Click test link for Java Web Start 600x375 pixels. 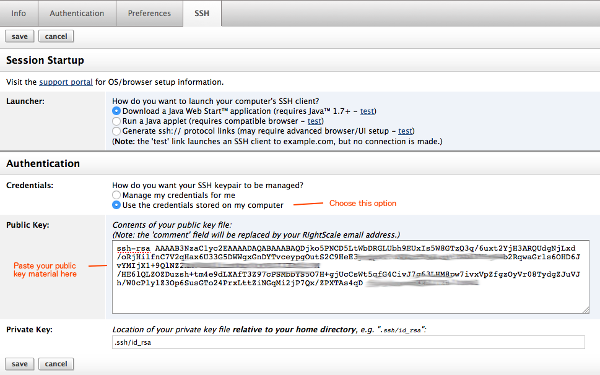click(367, 111)
